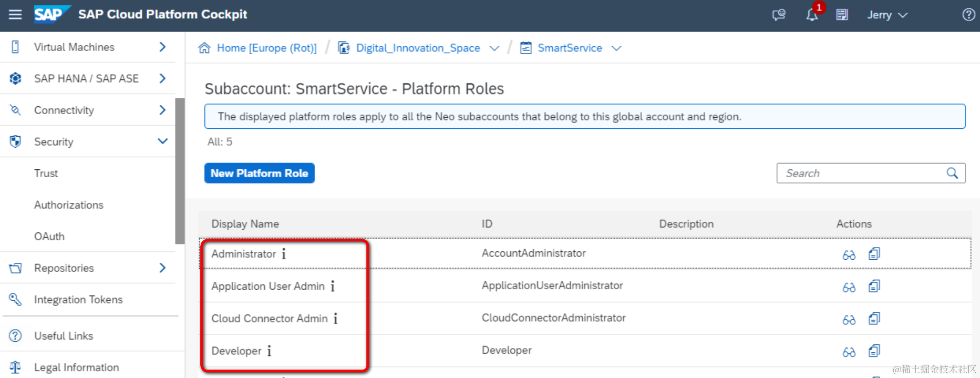Go to Home [Europe (Rot)] breadcrumb link
Viewport: 980px width, 378px height.
pos(266,48)
